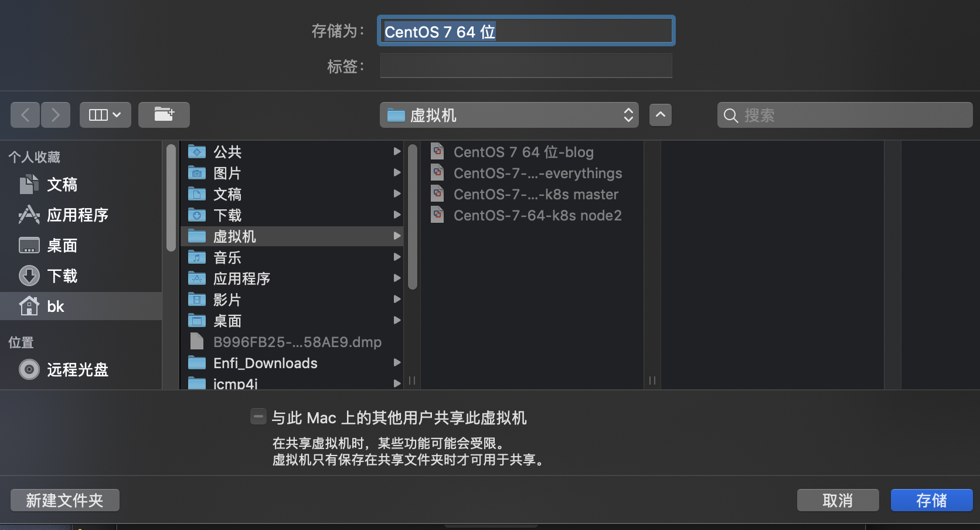Open the column view mode dropdown

(106, 115)
